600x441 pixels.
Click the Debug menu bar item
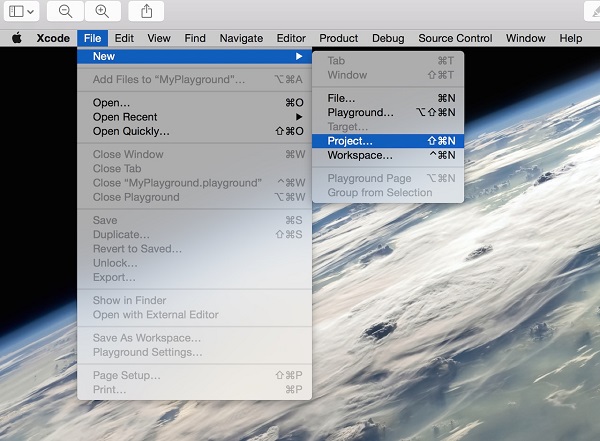pos(388,38)
